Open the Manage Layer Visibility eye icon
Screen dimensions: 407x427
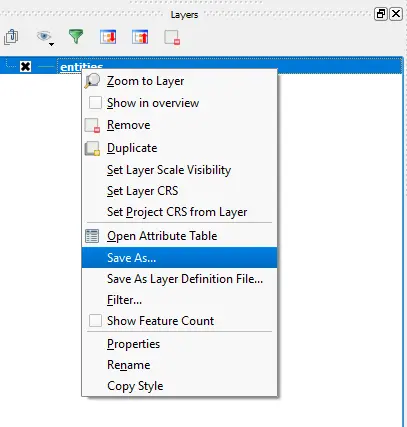click(44, 36)
